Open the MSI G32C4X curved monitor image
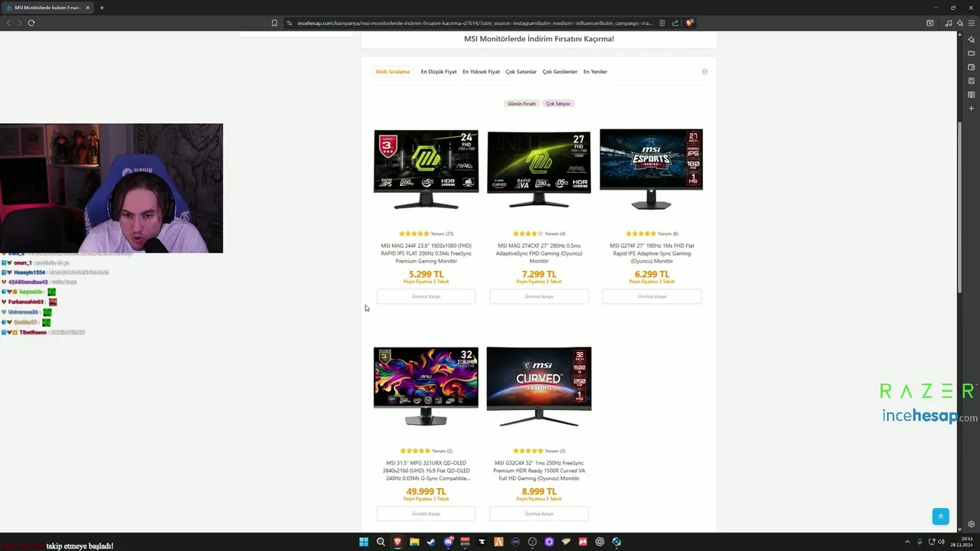This screenshot has height=551, width=980. tap(539, 386)
